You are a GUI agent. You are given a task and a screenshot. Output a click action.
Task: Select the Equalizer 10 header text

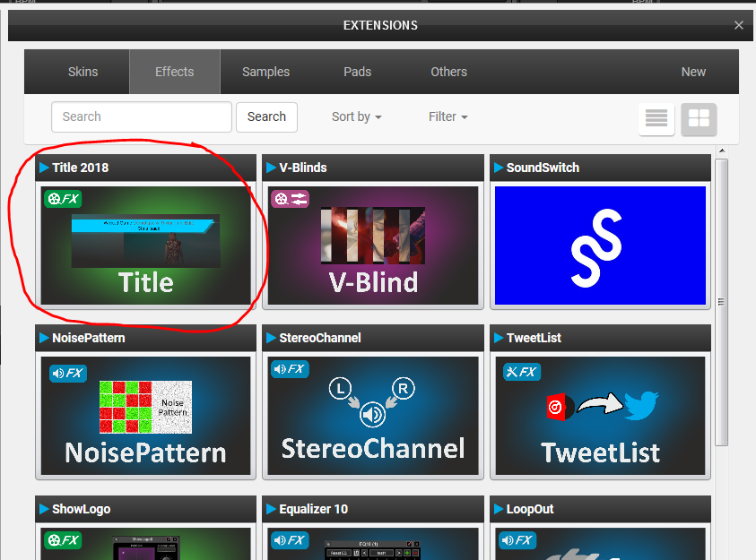click(314, 509)
